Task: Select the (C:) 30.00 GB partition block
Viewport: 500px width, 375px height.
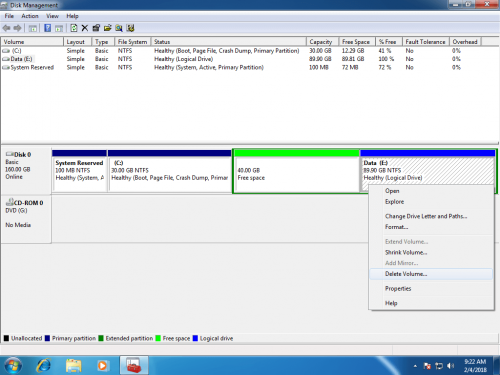Action: pyautogui.click(x=170, y=171)
